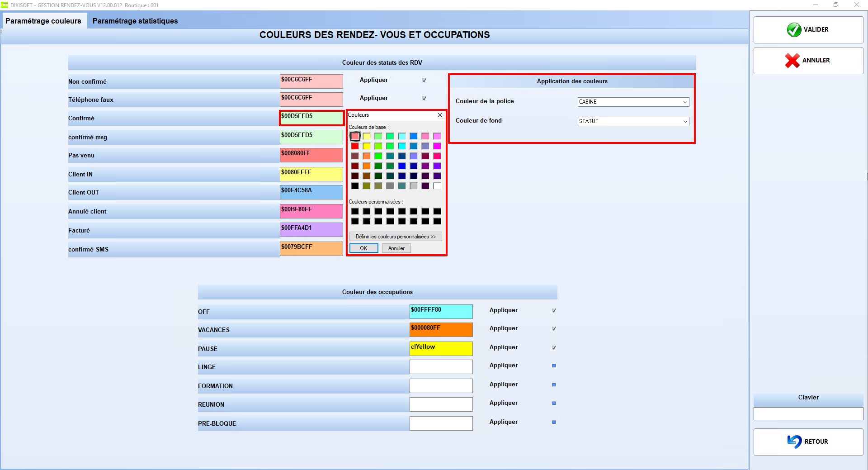The width and height of the screenshot is (868, 470).
Task: Enable Appliquer for the REUNION occupation
Action: pos(554,403)
